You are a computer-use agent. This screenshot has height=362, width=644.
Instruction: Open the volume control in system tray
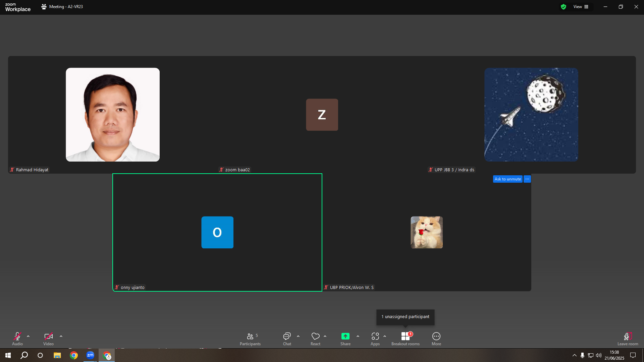pos(599,355)
